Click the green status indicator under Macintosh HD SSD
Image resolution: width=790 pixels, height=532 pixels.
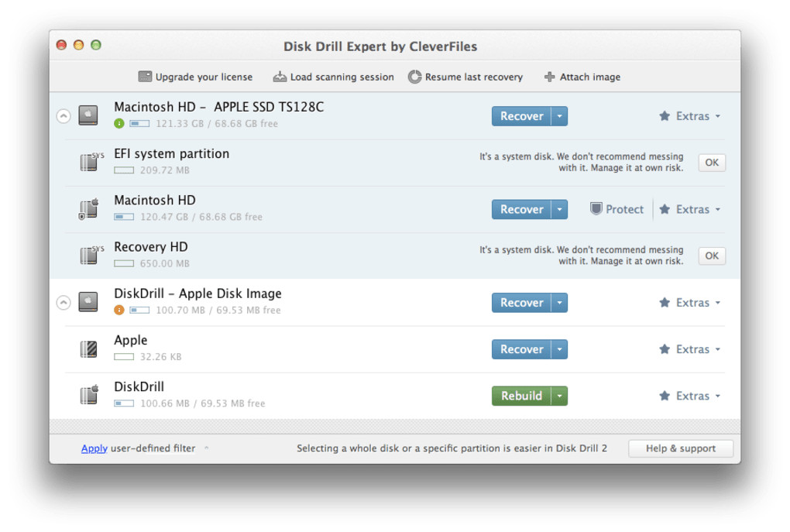[x=119, y=123]
